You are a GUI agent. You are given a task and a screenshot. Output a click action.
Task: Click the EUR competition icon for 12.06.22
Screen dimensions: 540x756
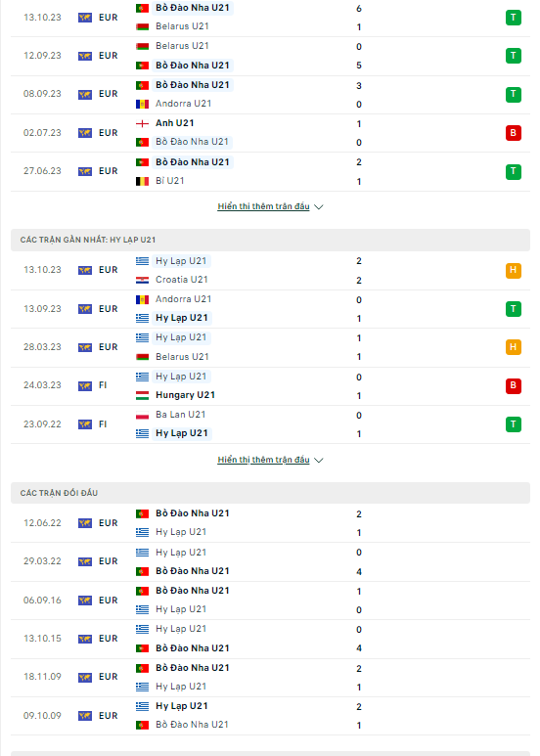(85, 523)
